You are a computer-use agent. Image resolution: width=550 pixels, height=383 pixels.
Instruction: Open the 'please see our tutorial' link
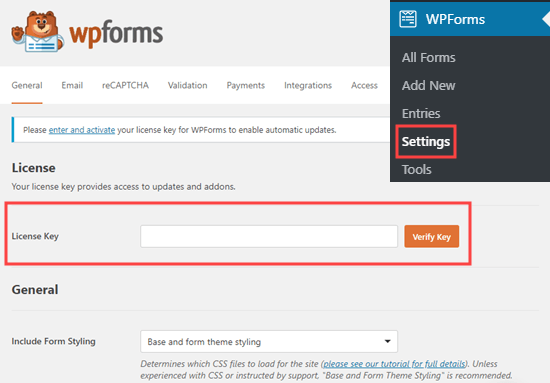394,364
